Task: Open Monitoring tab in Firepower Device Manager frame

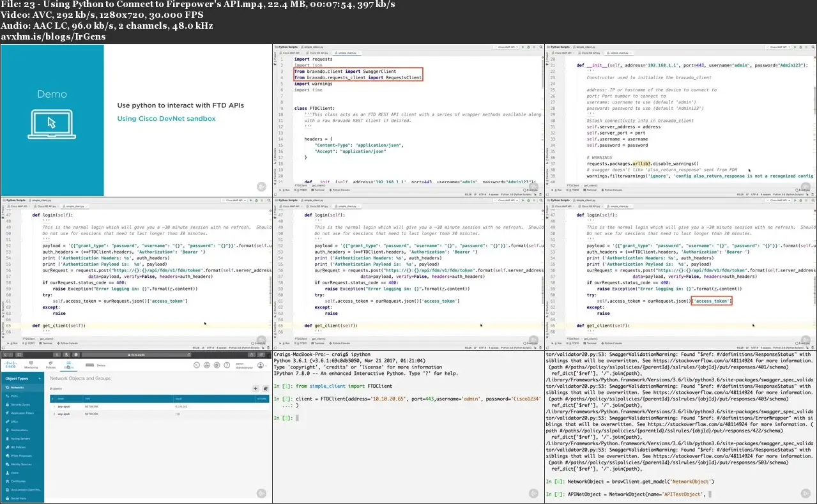Action: (31, 365)
